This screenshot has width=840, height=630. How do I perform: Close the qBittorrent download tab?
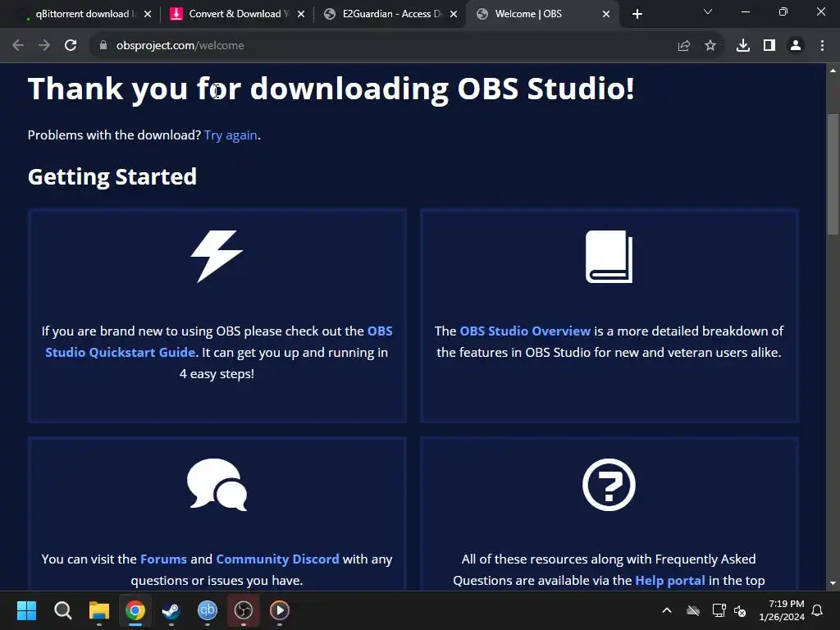click(x=148, y=14)
